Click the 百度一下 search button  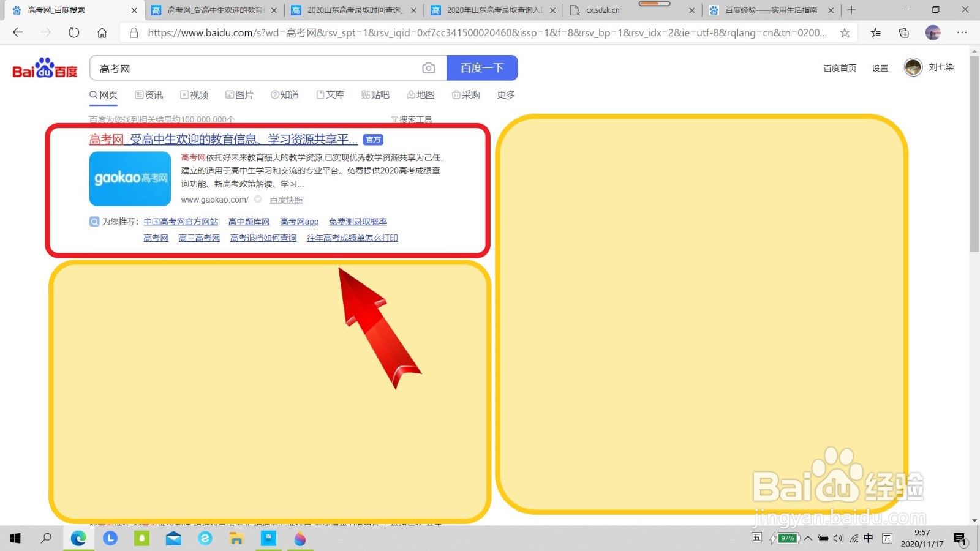tap(482, 68)
